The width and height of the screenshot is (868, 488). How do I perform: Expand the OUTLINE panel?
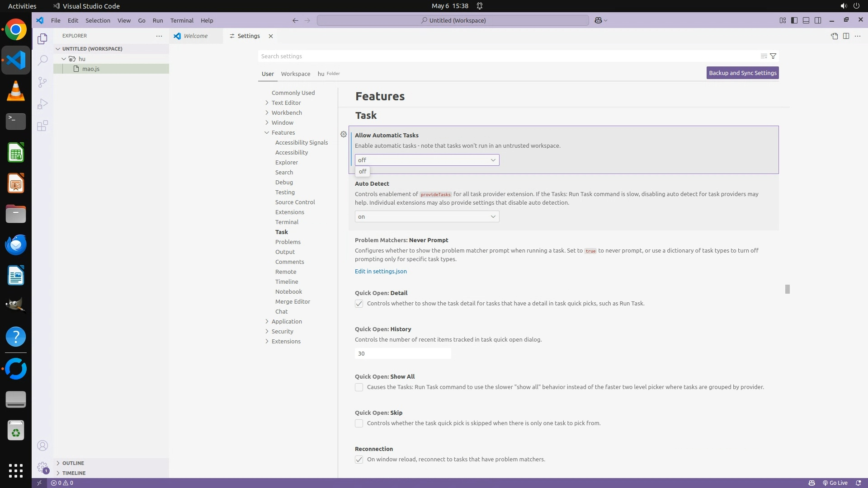coord(73,463)
